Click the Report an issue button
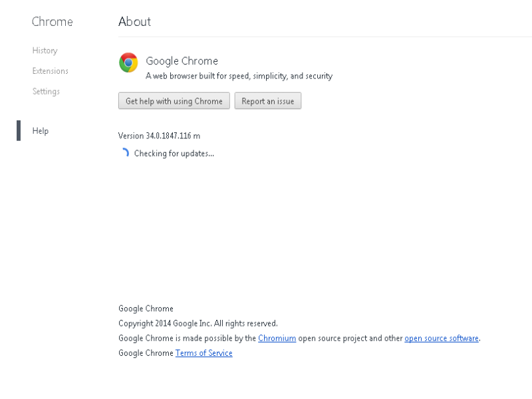This screenshot has height=399, width=532. pos(268,101)
